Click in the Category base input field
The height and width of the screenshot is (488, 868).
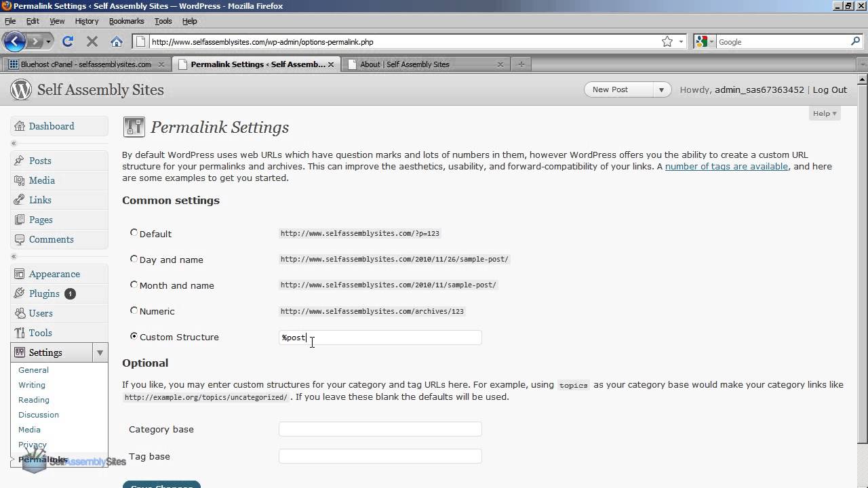(x=380, y=429)
